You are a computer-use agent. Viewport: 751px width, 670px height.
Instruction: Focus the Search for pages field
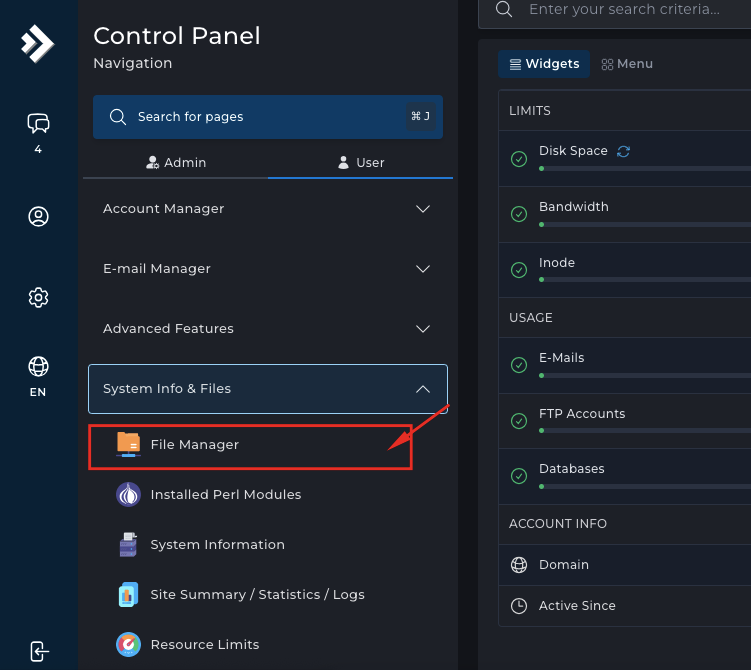click(x=268, y=117)
